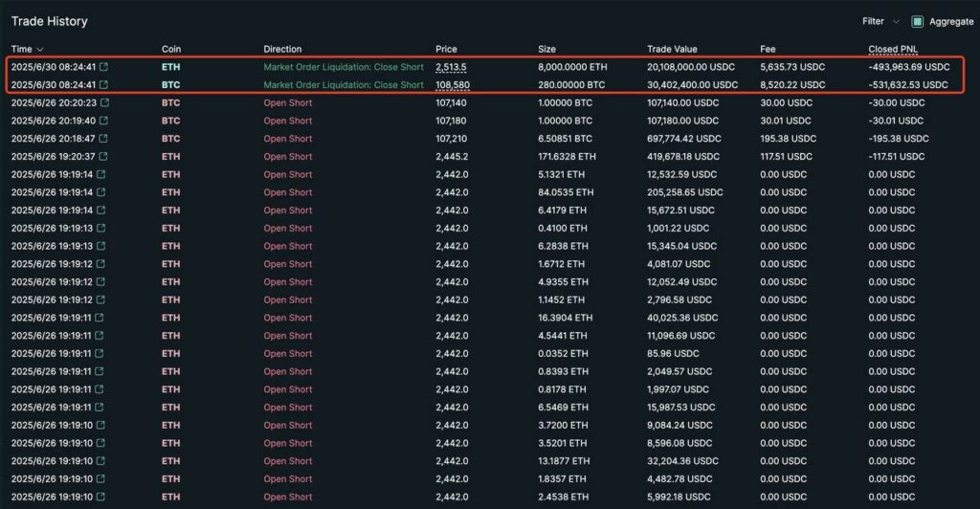Sort trades by the Time column arrow
This screenshot has height=509, width=980.
pyautogui.click(x=40, y=49)
